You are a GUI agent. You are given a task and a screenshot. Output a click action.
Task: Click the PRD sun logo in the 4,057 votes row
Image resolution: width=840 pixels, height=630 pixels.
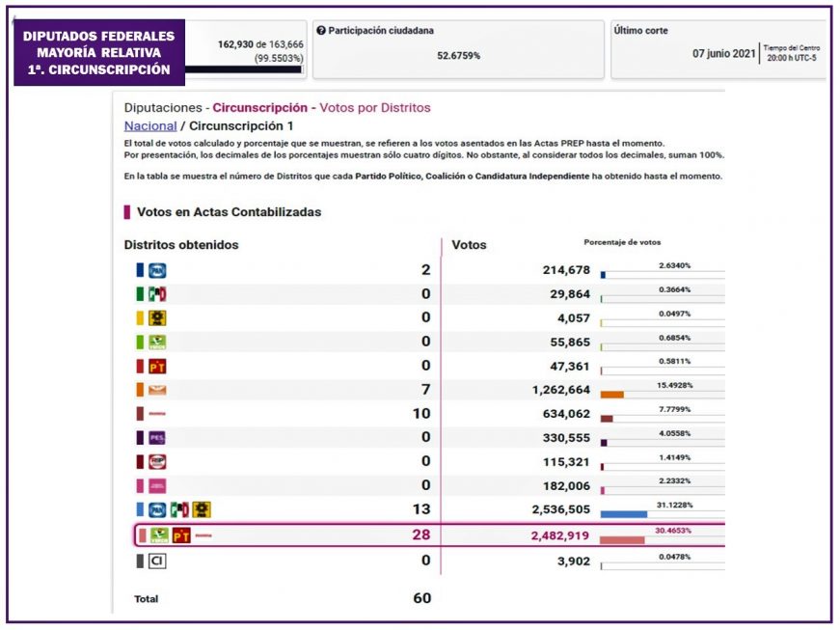coord(157,318)
